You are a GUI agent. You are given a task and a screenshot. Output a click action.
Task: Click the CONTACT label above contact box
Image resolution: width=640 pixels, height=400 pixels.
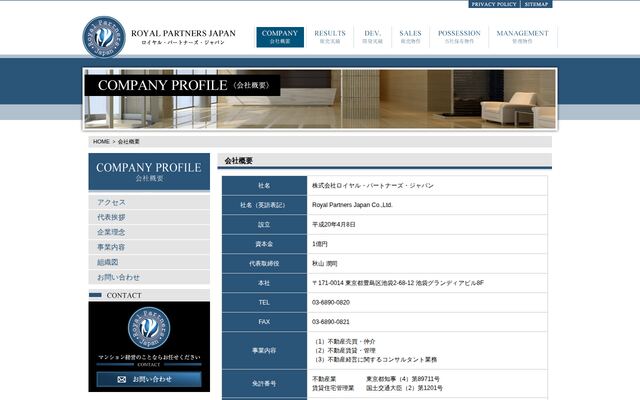[x=124, y=295]
